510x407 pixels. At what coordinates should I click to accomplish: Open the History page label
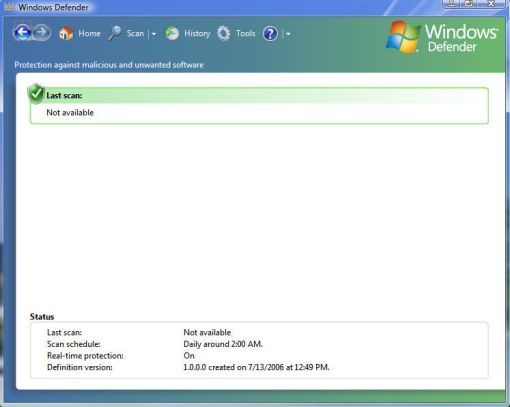197,34
